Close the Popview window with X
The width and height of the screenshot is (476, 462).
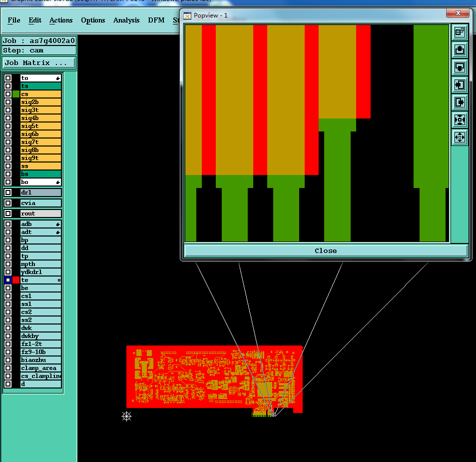pos(459,13)
